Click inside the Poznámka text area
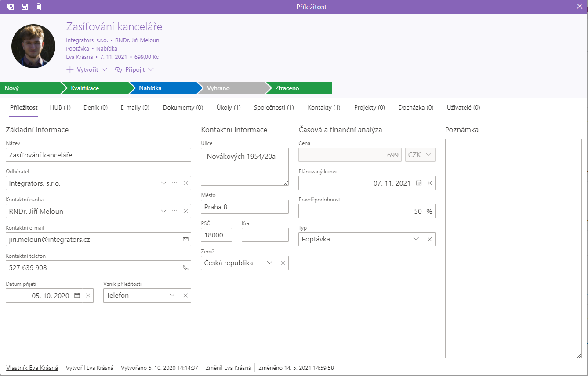 [513, 248]
